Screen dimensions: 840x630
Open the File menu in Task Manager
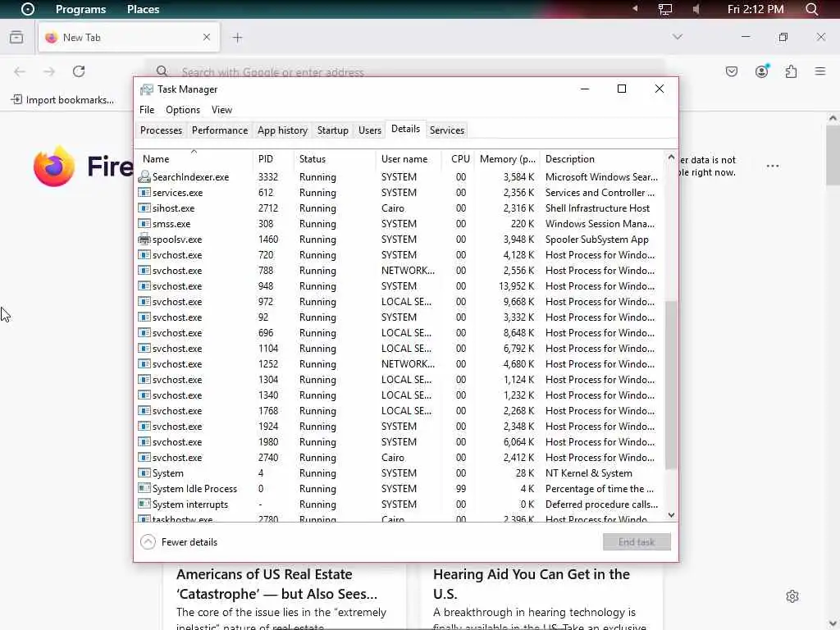coord(147,110)
